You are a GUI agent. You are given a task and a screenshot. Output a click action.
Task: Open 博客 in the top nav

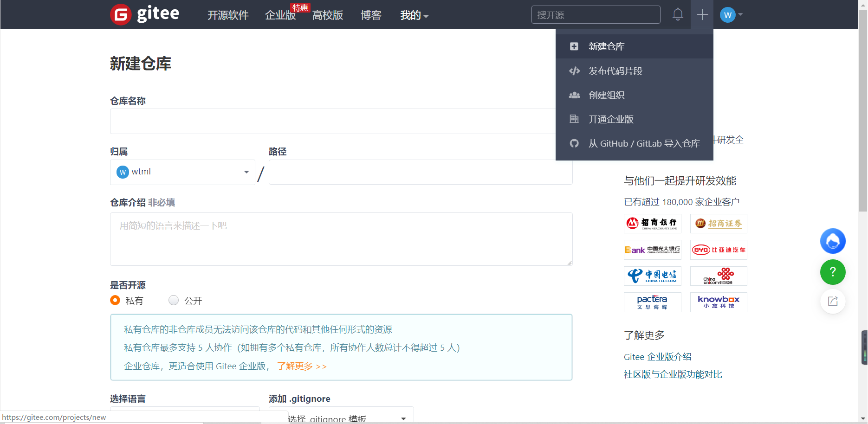pos(371,15)
